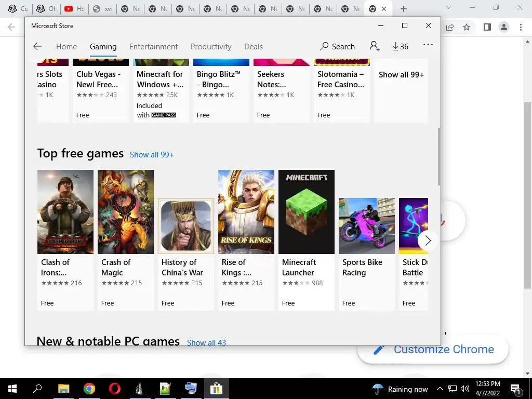
Task: Open the Store three-dot more menu
Action: point(428,45)
